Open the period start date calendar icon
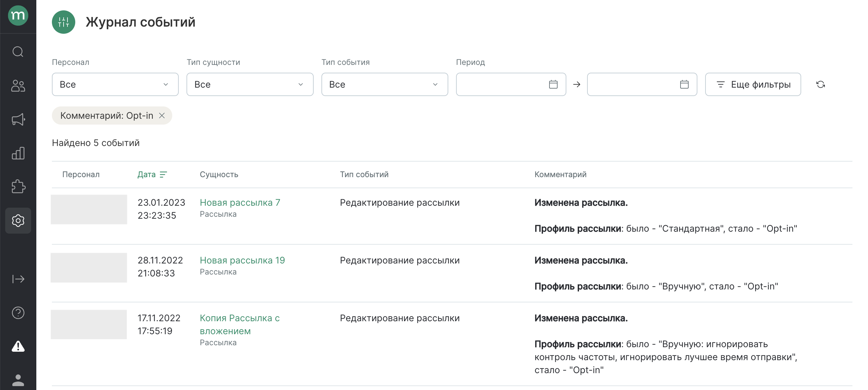Viewport: 868px width, 390px height. coord(553,84)
